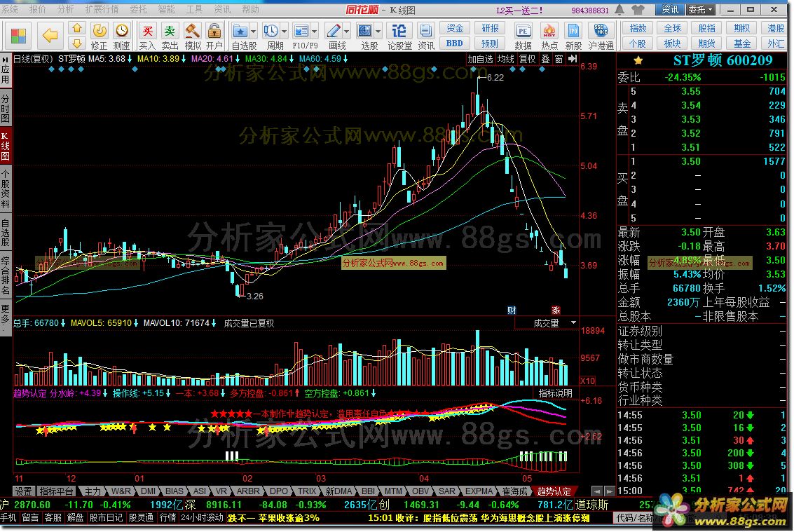Viewport: 794px width, 532px height.
Task: Click the 板块 sector button
Action: tap(672, 43)
